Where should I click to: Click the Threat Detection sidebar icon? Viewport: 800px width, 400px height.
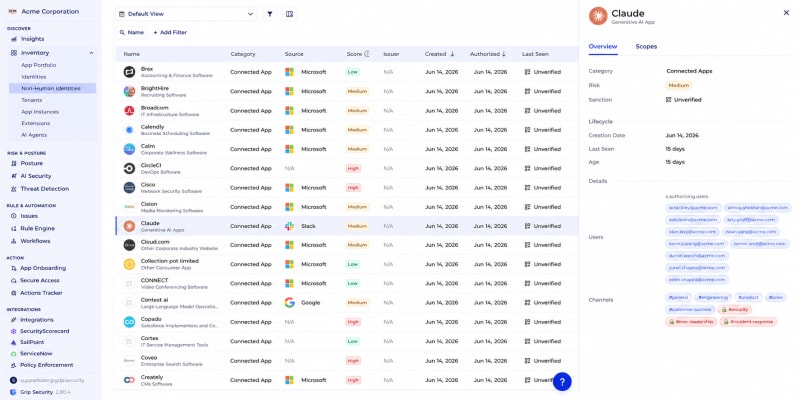pos(14,189)
